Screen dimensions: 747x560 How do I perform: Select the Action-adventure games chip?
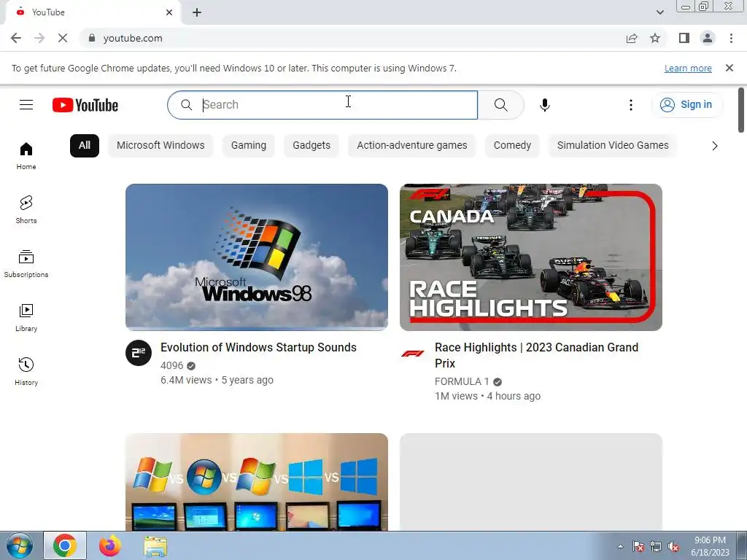(x=412, y=146)
